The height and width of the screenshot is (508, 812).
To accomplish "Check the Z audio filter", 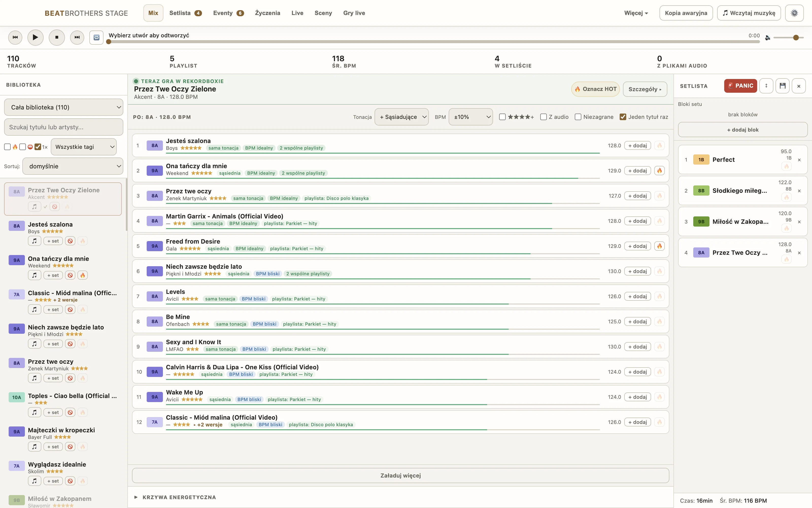I will coord(544,117).
